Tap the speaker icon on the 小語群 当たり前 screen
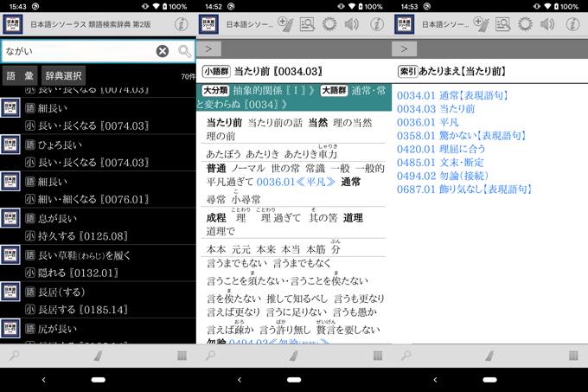 click(x=351, y=24)
